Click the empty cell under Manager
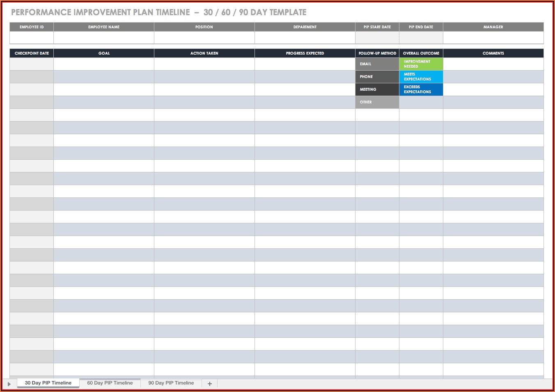555x392 pixels. tap(493, 38)
